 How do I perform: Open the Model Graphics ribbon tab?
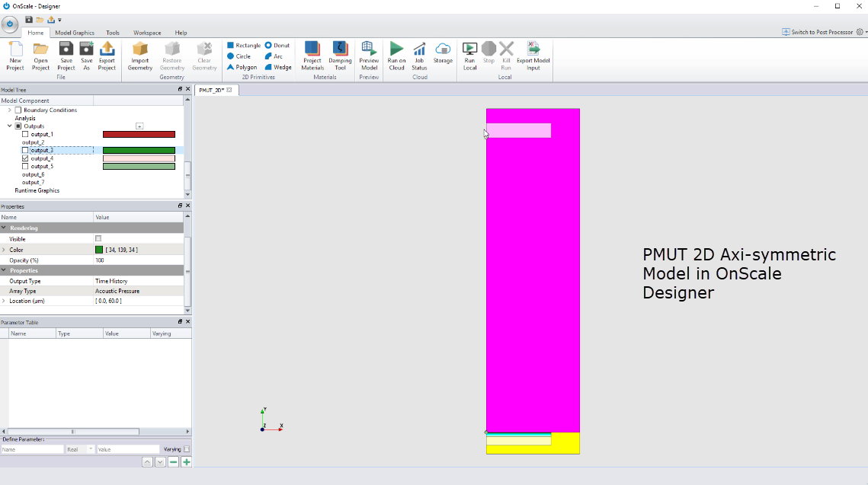pyautogui.click(x=75, y=33)
